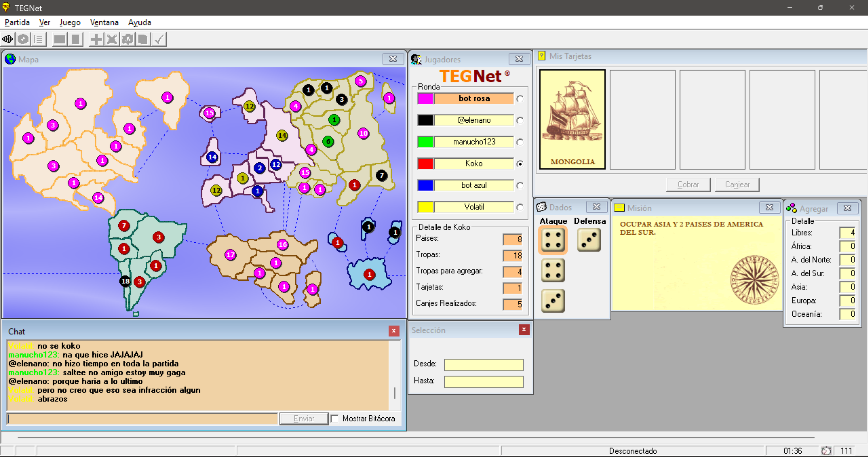Click the Canjear button
This screenshot has height=457, width=868.
(737, 185)
